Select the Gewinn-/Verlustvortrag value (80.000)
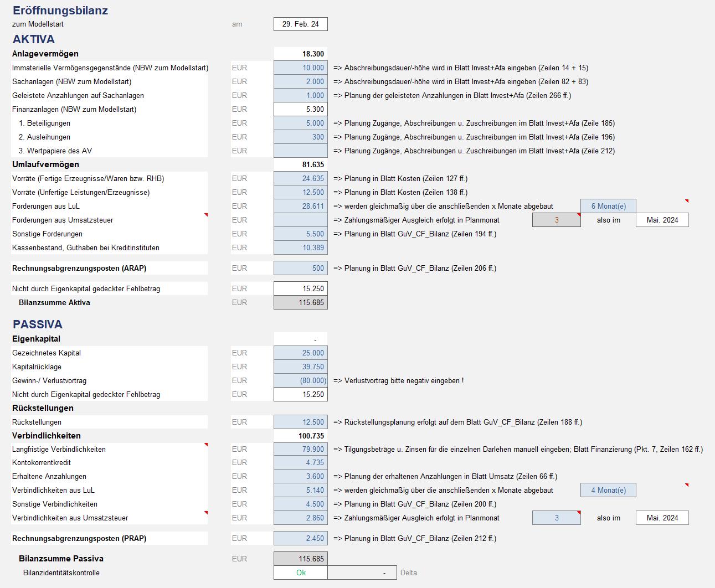 click(x=301, y=380)
